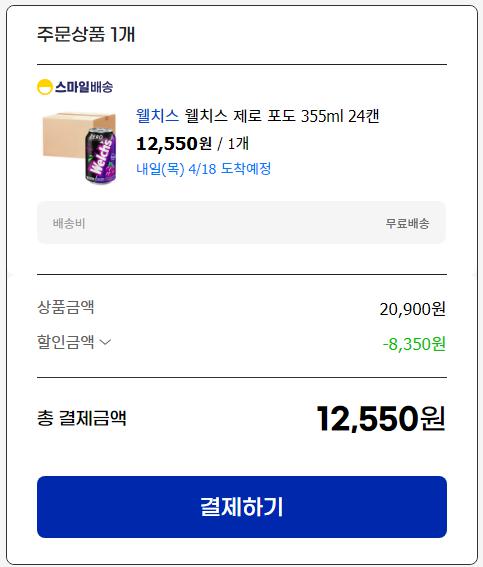Select the item price 12,550원 / 1개
Image resolution: width=483 pixels, height=567 pixels.
[192, 144]
